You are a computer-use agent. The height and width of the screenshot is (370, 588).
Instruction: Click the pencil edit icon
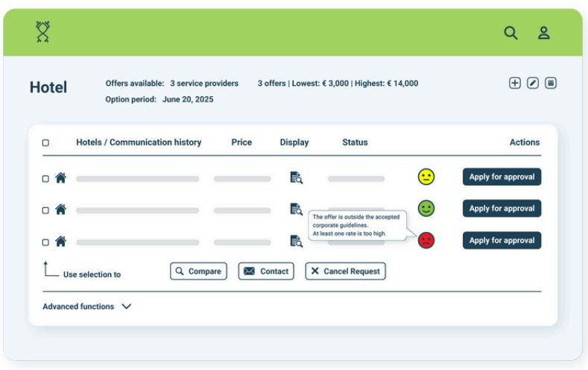pyautogui.click(x=533, y=83)
